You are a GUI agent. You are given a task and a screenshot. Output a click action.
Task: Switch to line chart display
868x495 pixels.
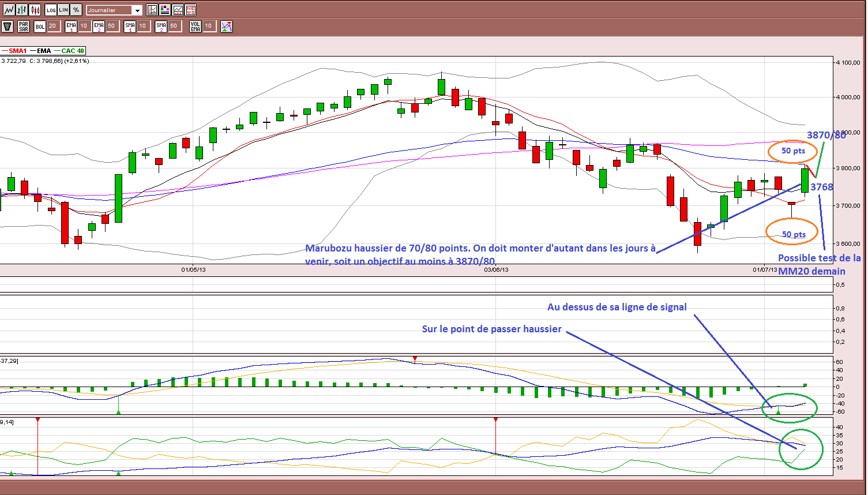click(x=9, y=10)
